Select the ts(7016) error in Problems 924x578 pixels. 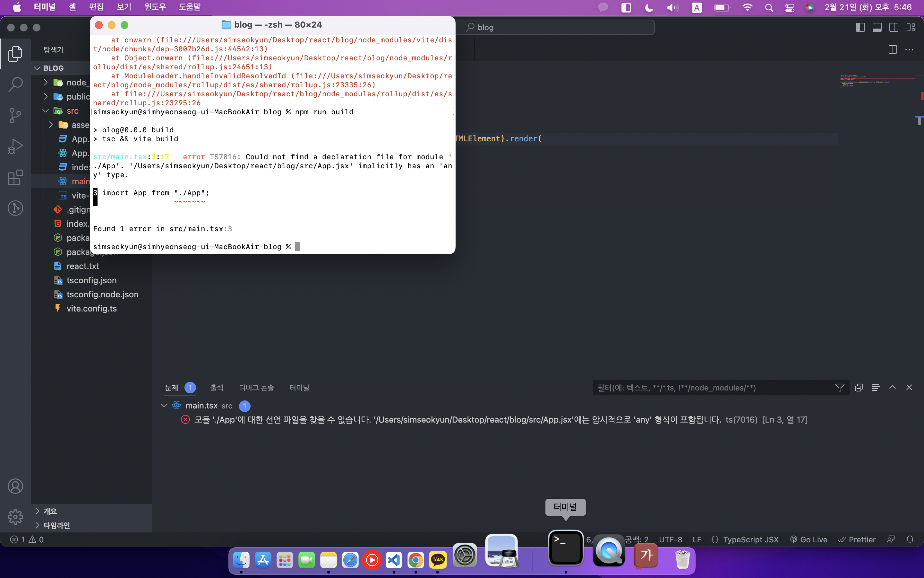[495, 420]
